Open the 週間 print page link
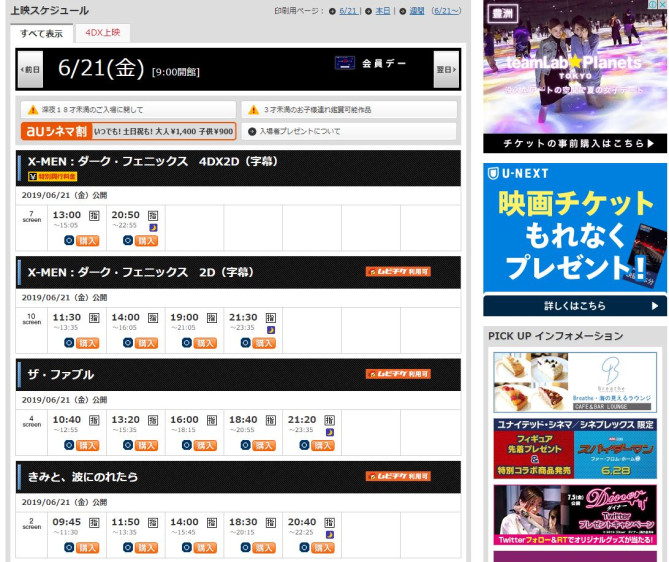Image resolution: width=669 pixels, height=562 pixels. click(x=416, y=10)
